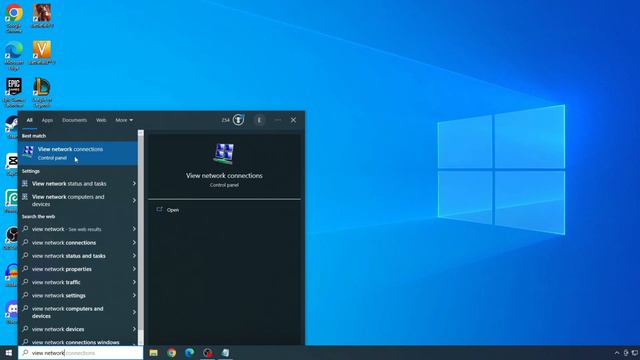Select web suggestion 'view network connections'
Screen dimensions: 640x360
click(78, 242)
